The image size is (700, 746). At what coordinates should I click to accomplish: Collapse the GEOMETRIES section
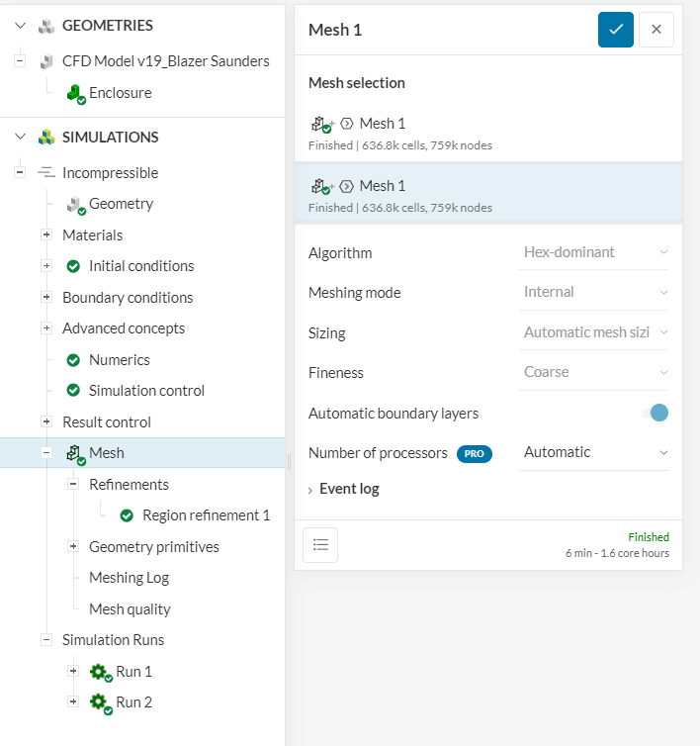tap(20, 26)
